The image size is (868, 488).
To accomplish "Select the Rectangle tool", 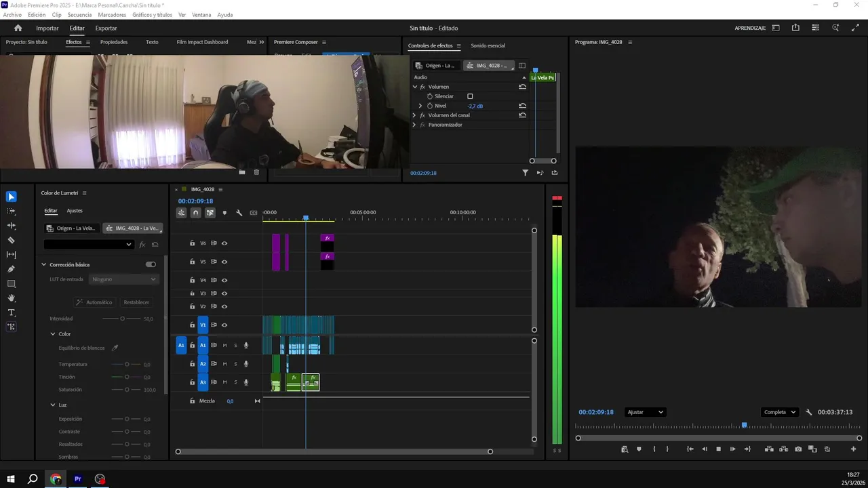I will (x=11, y=283).
